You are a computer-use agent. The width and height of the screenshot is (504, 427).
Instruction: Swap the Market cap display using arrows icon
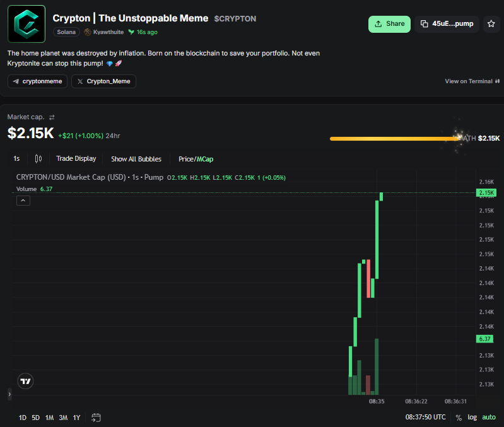pos(52,117)
